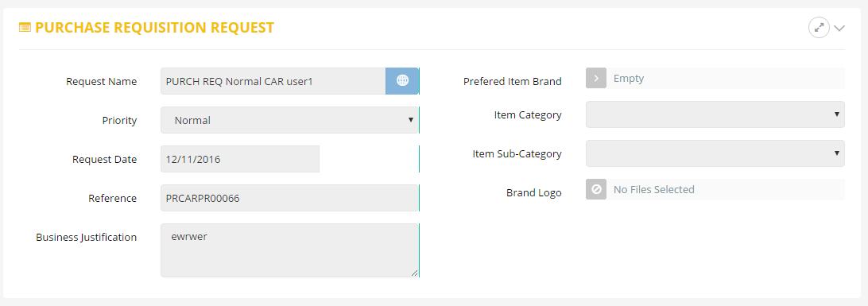Open the Priority dropdown showing Normal

pyautogui.click(x=289, y=120)
